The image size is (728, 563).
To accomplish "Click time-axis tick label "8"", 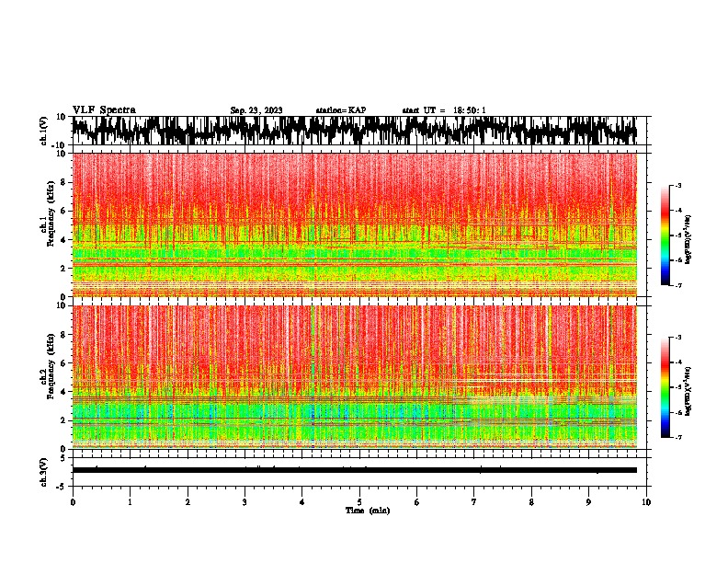I will coord(531,502).
